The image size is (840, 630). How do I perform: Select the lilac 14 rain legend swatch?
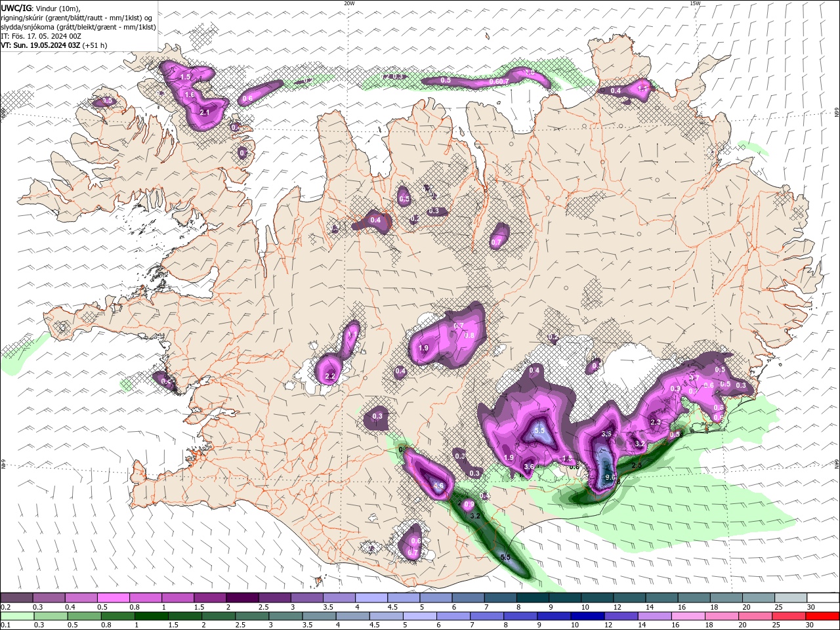pyautogui.click(x=654, y=616)
